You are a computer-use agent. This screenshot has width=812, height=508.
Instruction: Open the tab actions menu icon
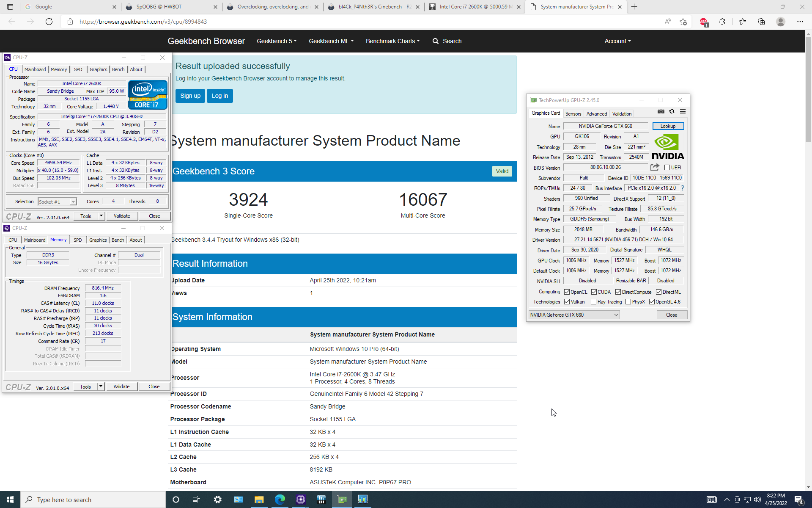[10, 7]
